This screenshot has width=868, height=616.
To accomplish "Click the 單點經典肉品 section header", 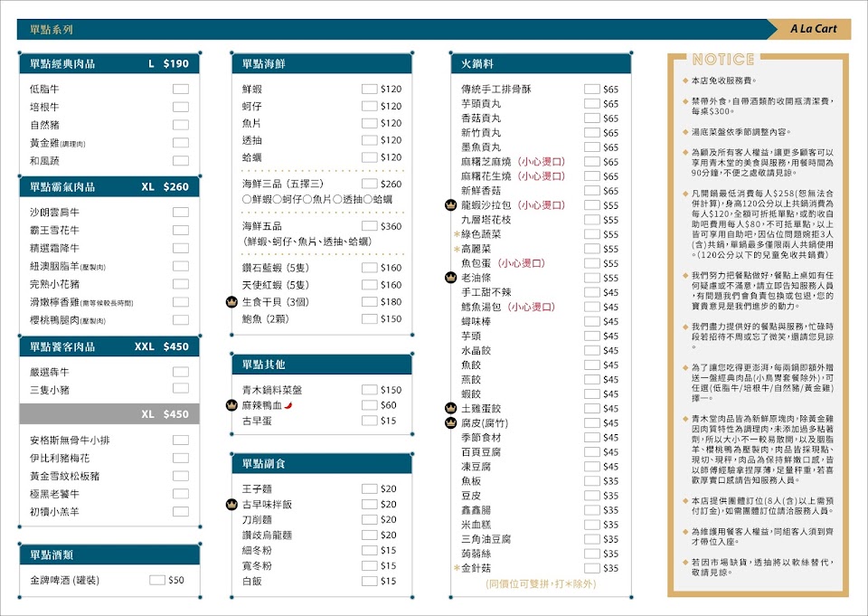I will pyautogui.click(x=109, y=63).
